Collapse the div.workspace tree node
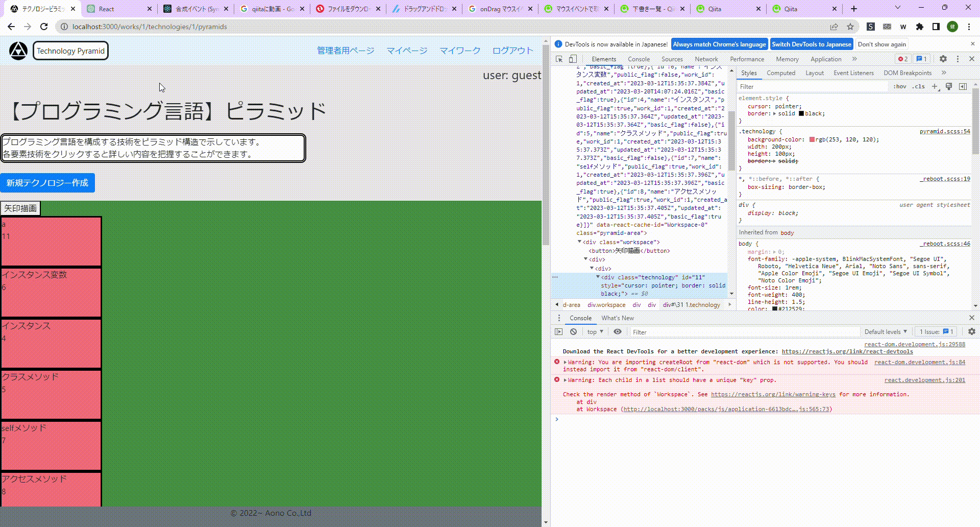This screenshot has width=980, height=527. click(x=578, y=242)
